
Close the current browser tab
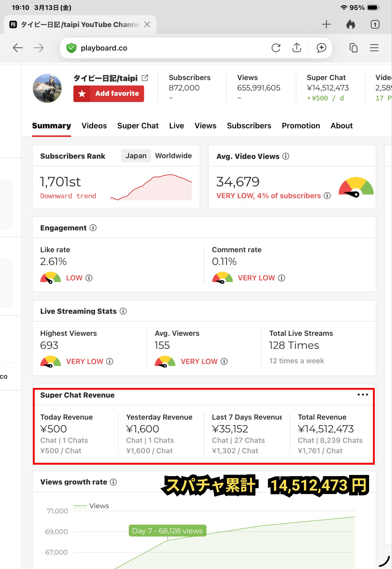click(147, 24)
